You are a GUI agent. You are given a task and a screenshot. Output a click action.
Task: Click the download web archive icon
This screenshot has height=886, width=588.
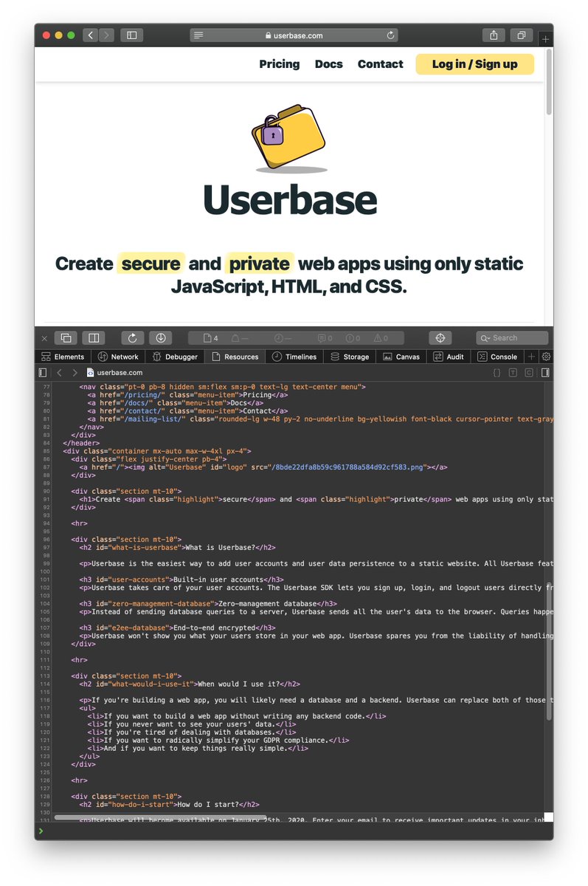click(x=160, y=338)
